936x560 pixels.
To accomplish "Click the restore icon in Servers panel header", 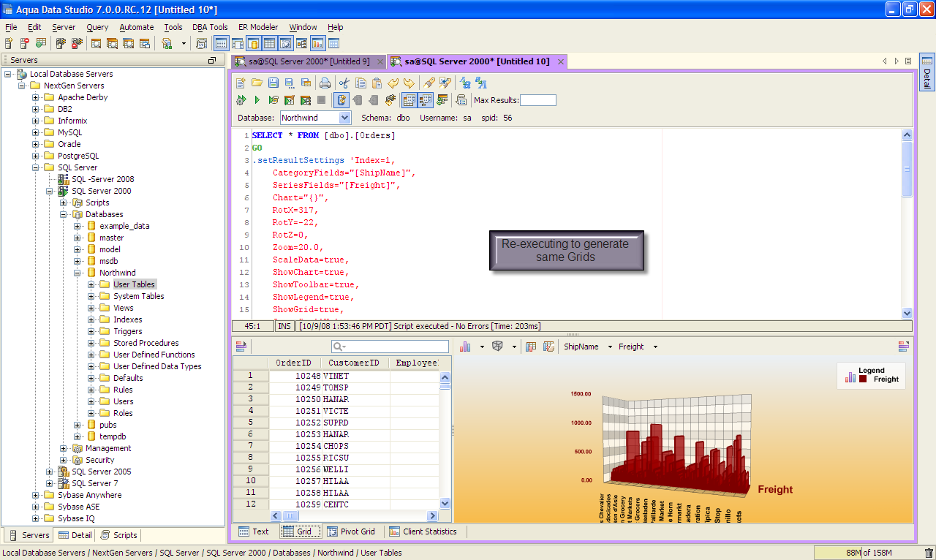I will (x=212, y=60).
